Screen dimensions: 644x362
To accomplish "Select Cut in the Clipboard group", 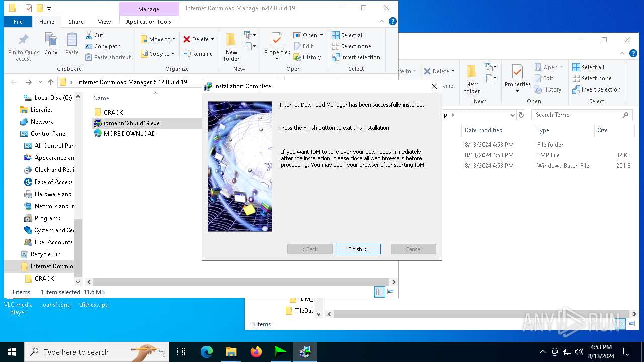I will tap(94, 35).
